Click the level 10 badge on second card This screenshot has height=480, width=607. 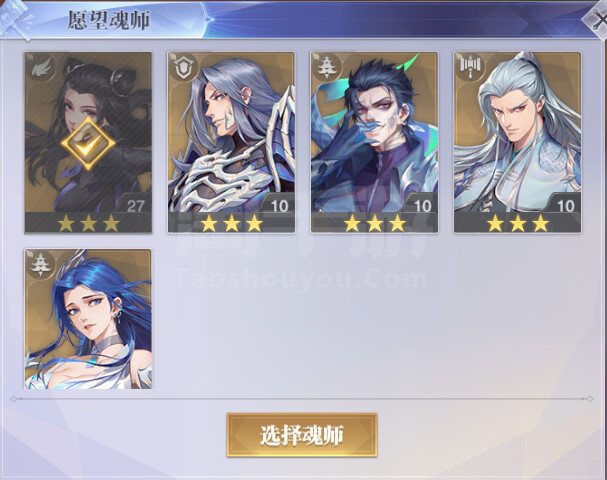(x=279, y=206)
